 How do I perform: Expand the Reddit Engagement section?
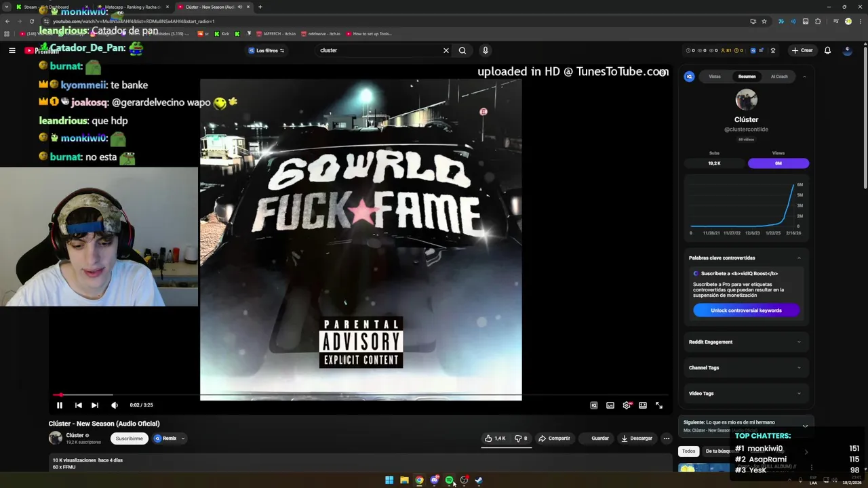click(745, 342)
